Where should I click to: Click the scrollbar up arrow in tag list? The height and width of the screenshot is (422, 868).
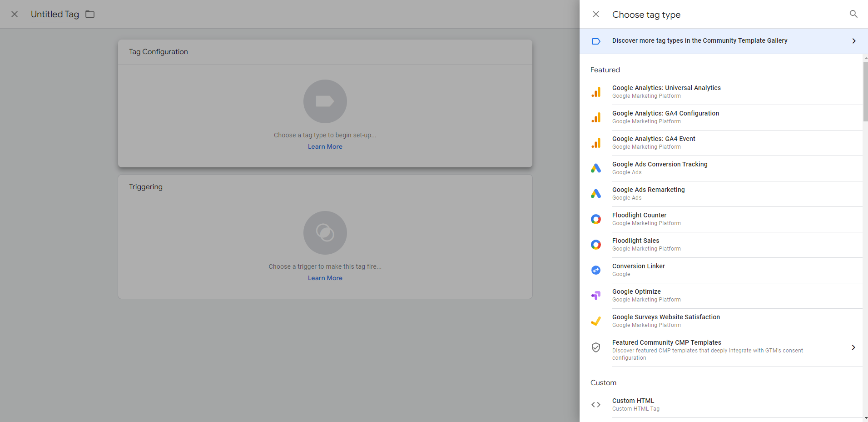(x=866, y=58)
